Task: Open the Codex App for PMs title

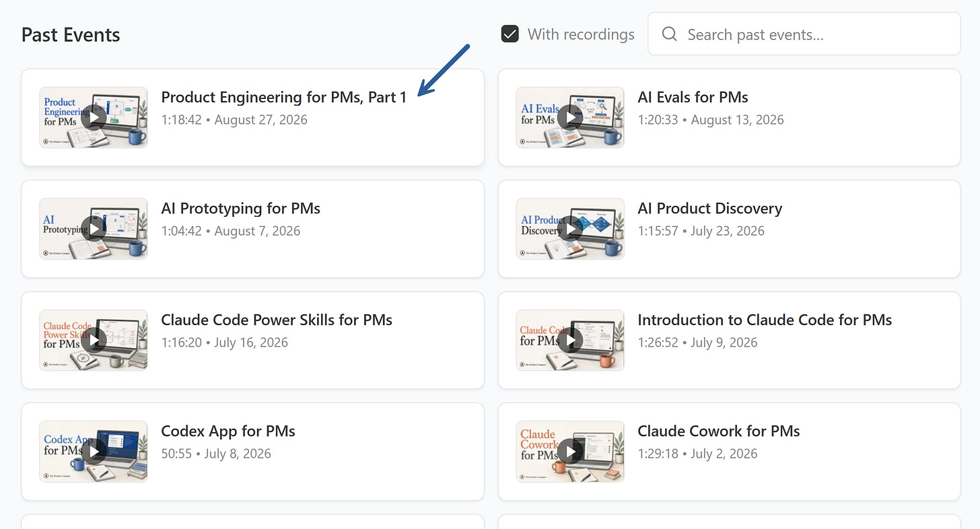Action: 228,431
